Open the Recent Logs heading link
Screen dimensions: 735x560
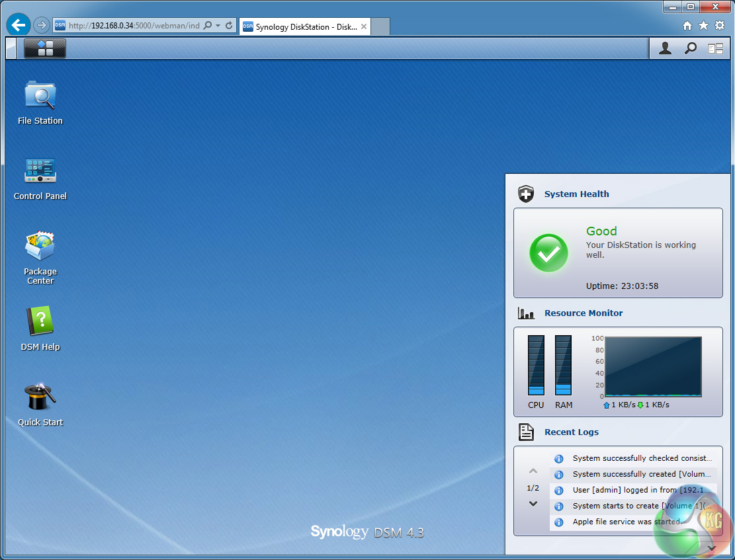point(572,432)
